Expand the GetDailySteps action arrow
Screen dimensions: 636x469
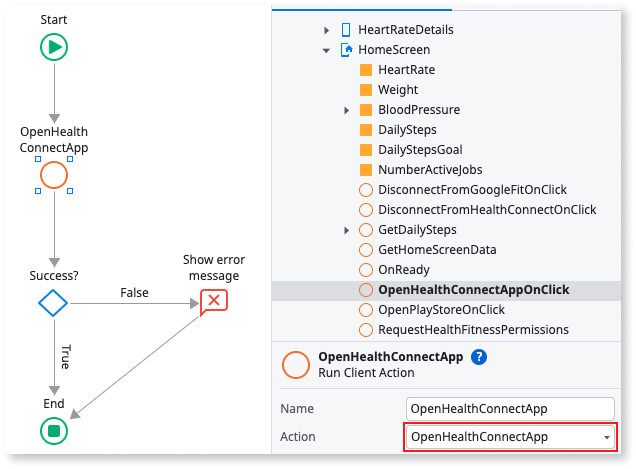[x=347, y=230]
